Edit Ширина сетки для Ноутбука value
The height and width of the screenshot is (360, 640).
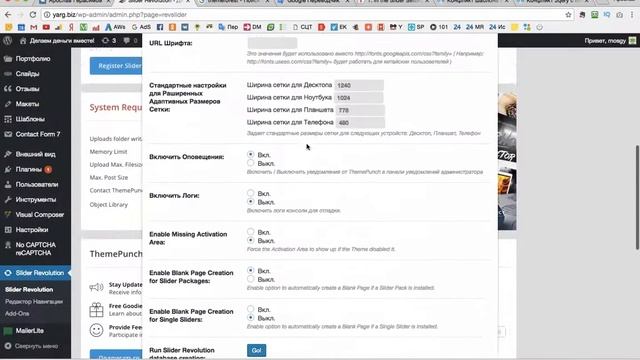tap(359, 98)
